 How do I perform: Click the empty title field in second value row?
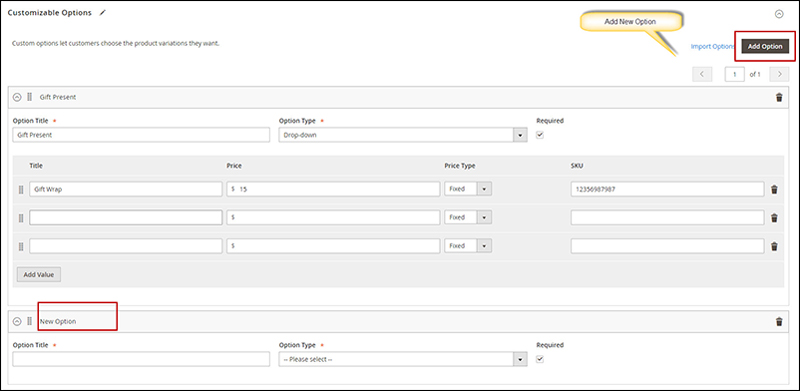click(126, 217)
